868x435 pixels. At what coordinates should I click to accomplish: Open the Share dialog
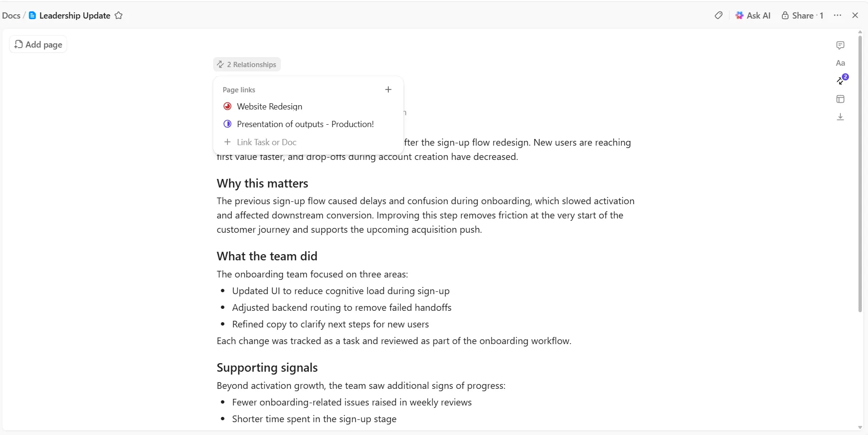[802, 16]
